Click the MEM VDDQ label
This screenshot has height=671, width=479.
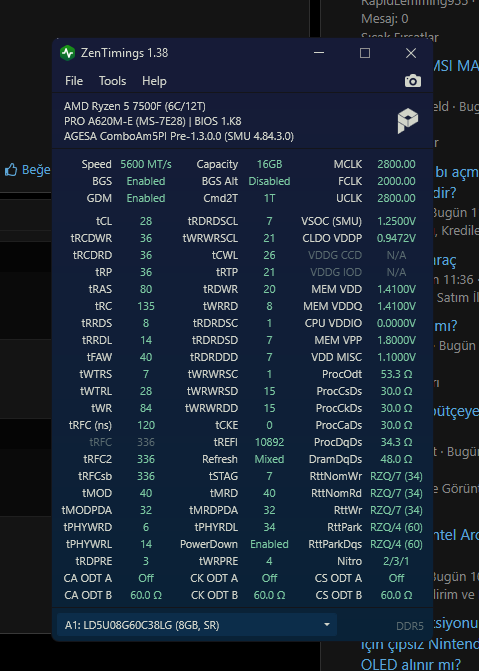click(332, 306)
